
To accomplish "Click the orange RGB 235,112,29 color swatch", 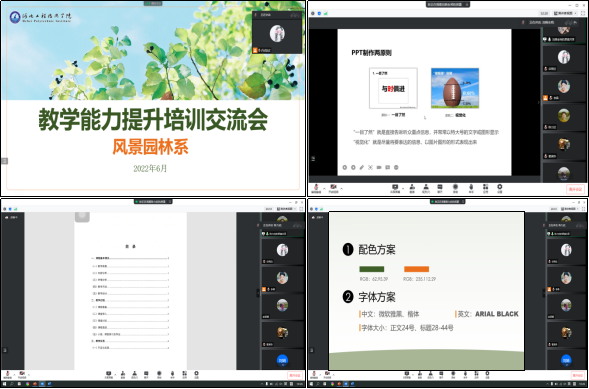I will (x=416, y=269).
